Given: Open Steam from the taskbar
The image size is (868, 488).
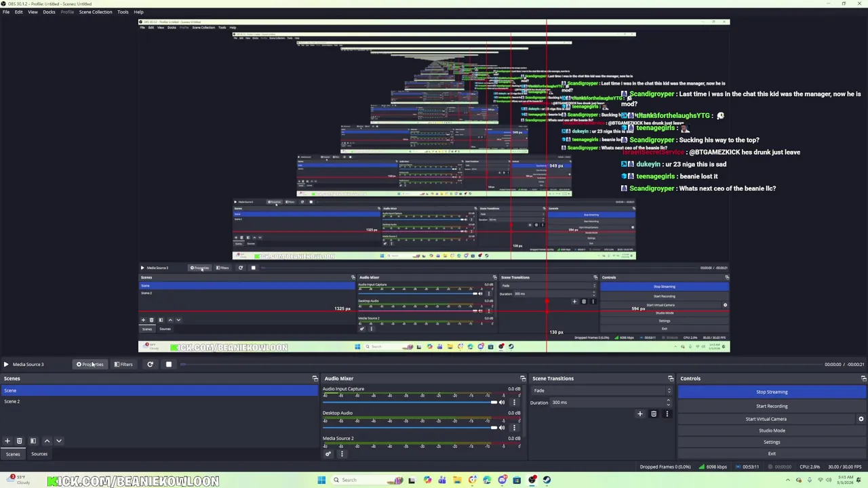Looking at the screenshot, I should click(547, 480).
